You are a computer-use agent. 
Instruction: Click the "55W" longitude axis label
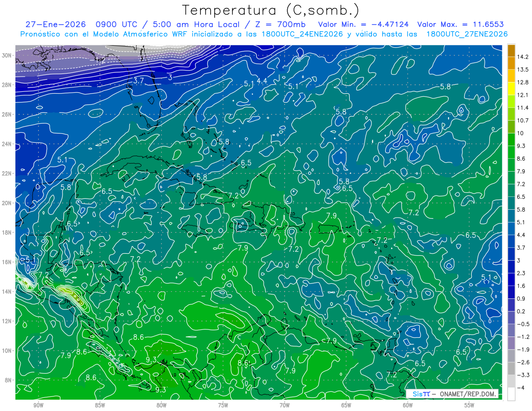click(469, 405)
